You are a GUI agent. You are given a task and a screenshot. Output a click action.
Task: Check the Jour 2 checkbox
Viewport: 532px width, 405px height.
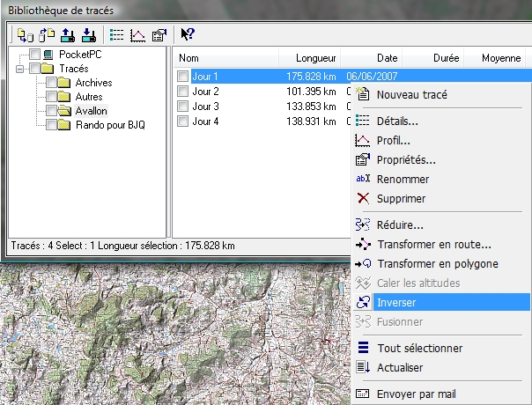[x=182, y=92]
